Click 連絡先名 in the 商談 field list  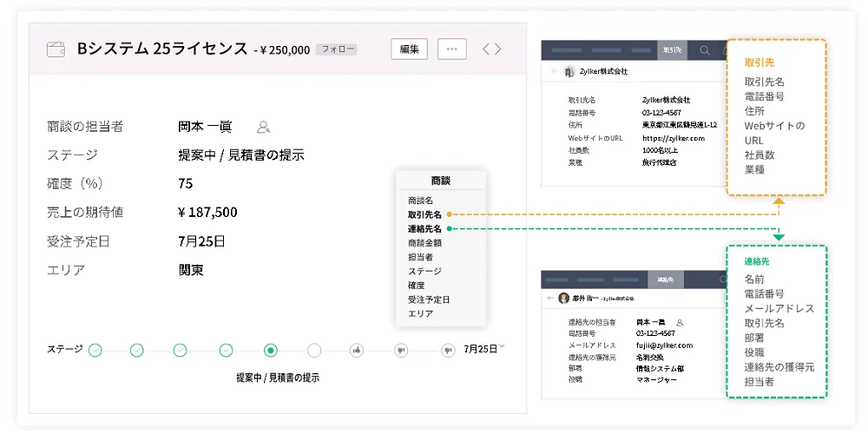coord(424,228)
